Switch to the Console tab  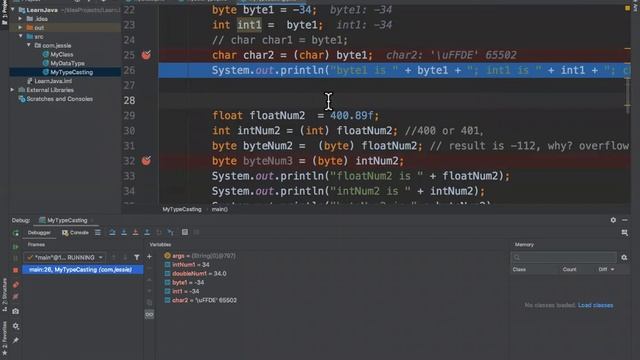pos(75,233)
